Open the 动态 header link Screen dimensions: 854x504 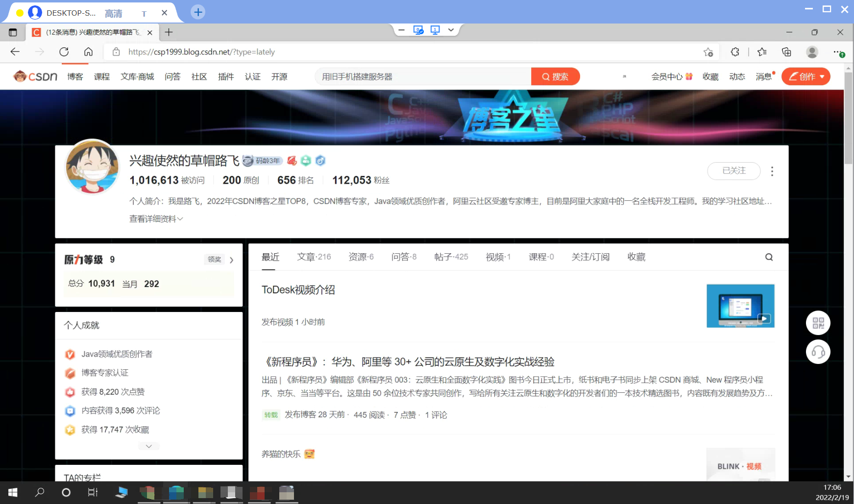coord(737,76)
